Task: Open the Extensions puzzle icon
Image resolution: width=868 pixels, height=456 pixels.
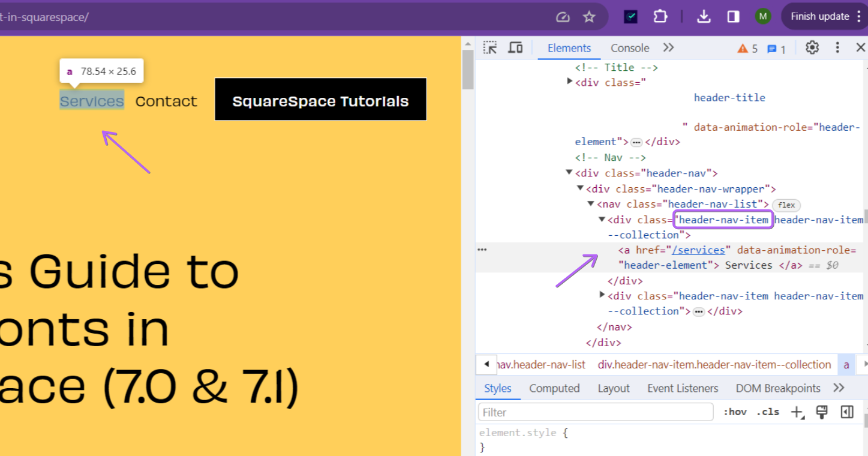Action: (660, 16)
